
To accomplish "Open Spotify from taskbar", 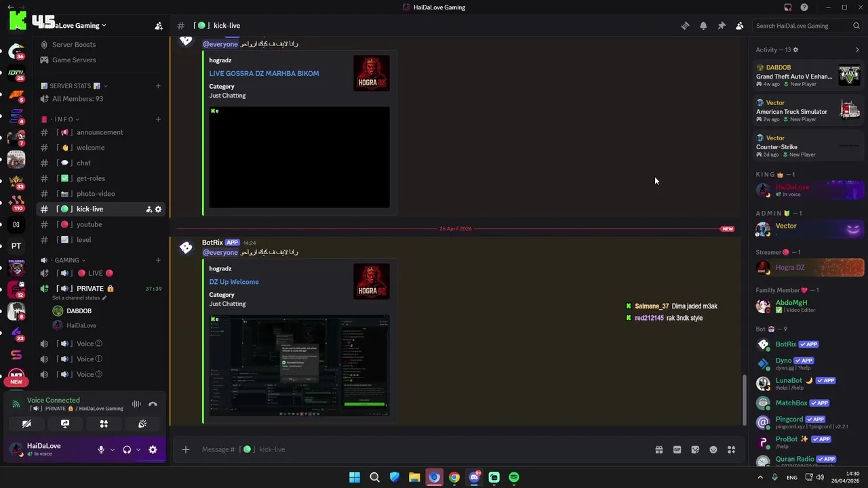I will 514,478.
